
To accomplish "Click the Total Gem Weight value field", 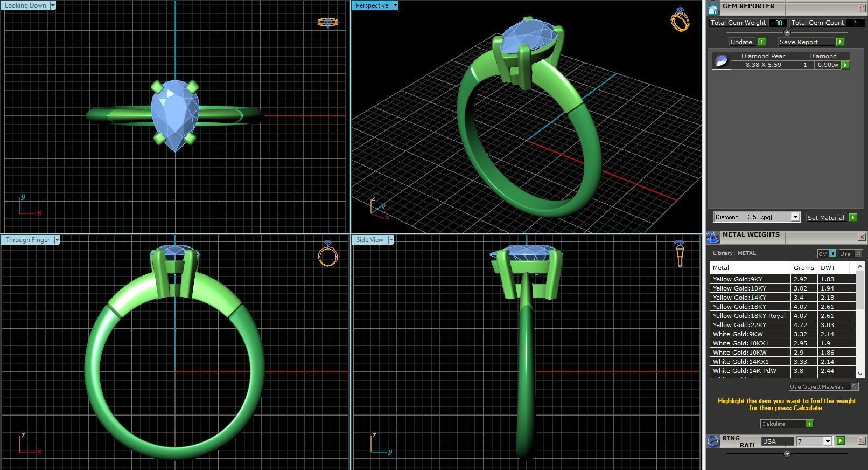I will (778, 23).
